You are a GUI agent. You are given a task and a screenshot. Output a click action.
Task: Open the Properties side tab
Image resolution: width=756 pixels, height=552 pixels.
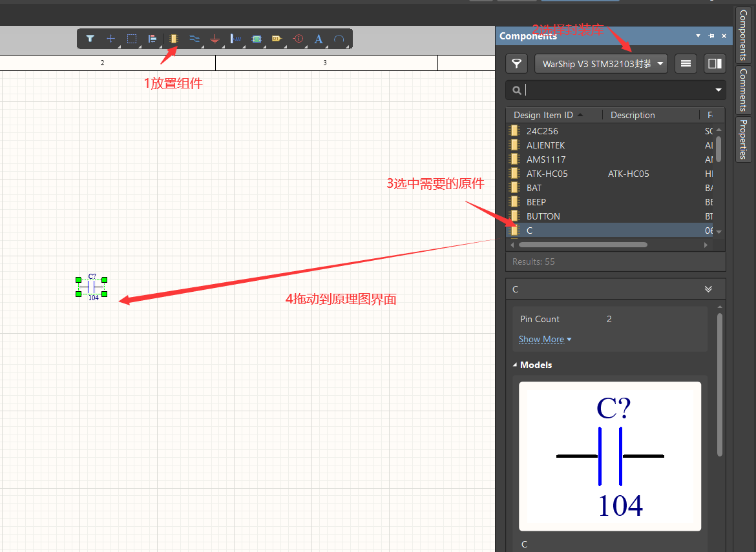point(743,139)
